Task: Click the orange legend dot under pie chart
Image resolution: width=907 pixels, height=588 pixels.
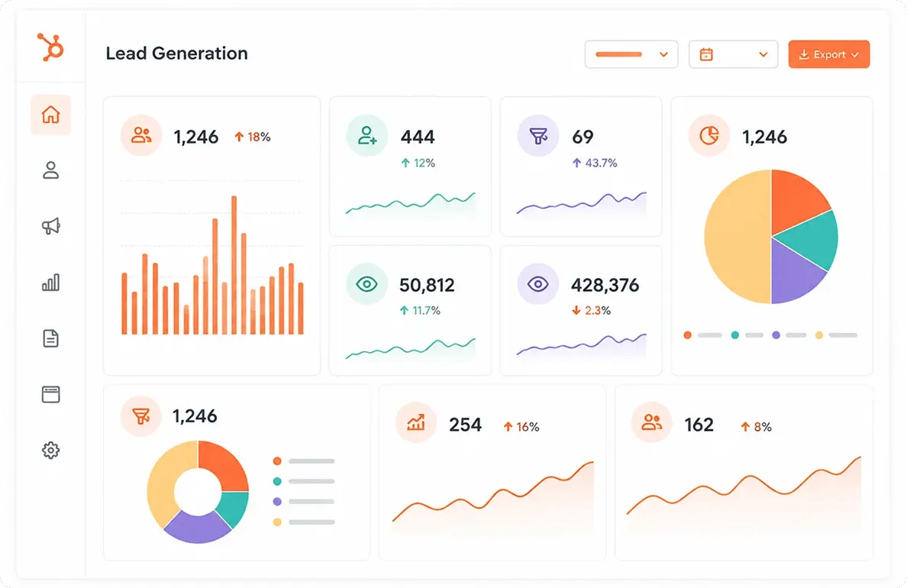Action: [687, 335]
